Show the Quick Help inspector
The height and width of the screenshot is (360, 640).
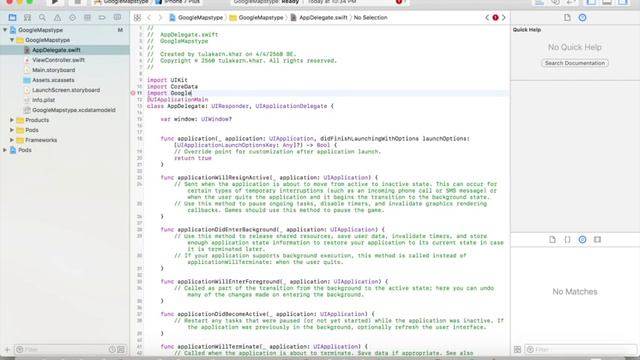582,18
